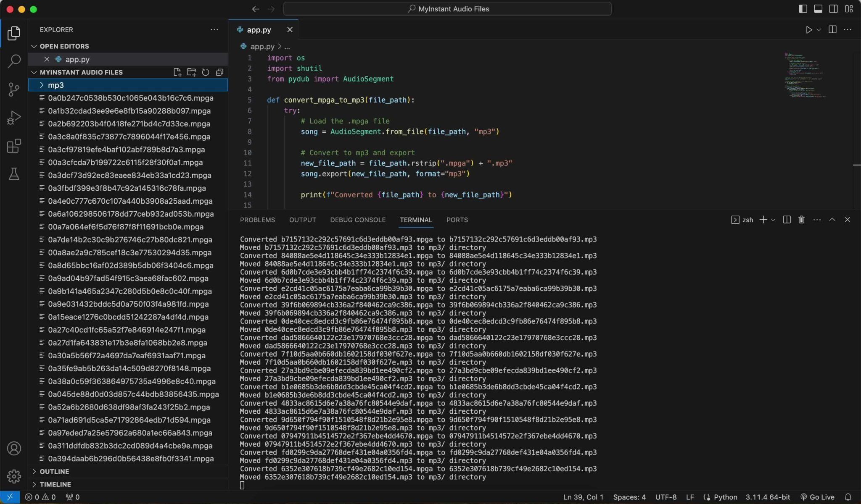Viewport: 861px width, 504px height.
Task: Close the app.py editor tab
Action: [x=290, y=30]
